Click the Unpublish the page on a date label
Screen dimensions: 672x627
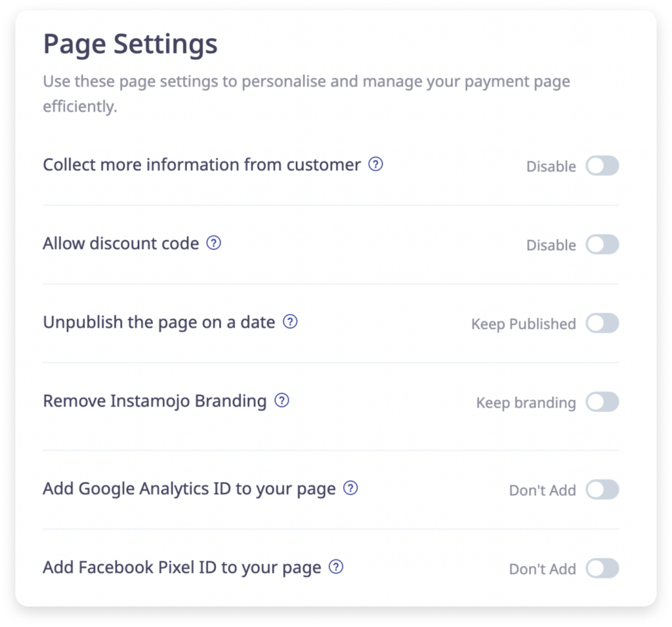pyautogui.click(x=159, y=323)
